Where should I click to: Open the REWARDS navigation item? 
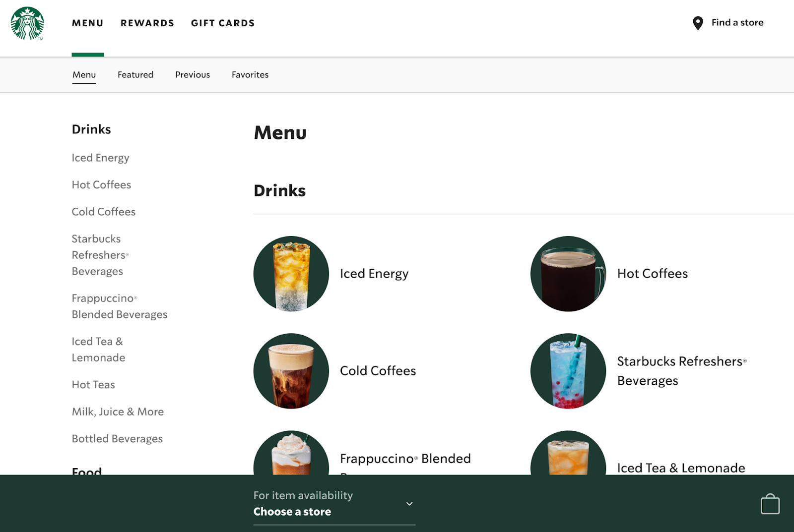[x=147, y=23]
